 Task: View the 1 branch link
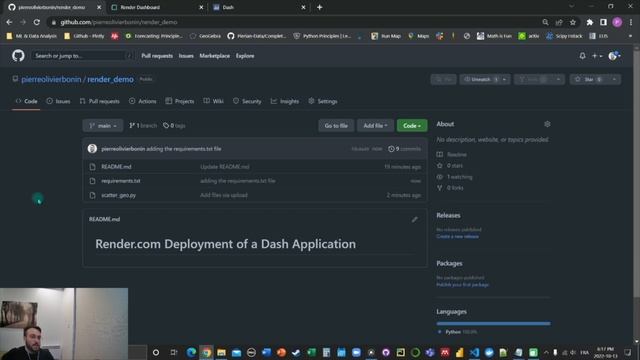(x=143, y=126)
